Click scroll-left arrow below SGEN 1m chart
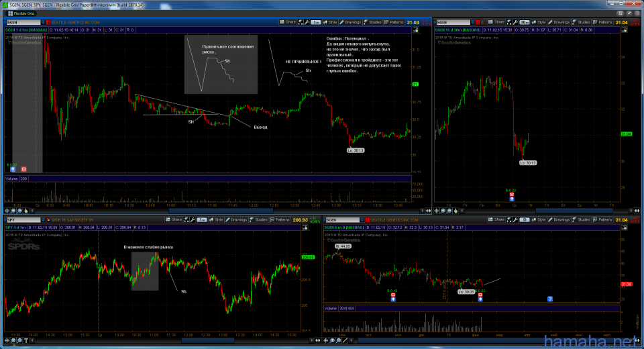Viewport: 644px width, 349px height. click(32, 211)
